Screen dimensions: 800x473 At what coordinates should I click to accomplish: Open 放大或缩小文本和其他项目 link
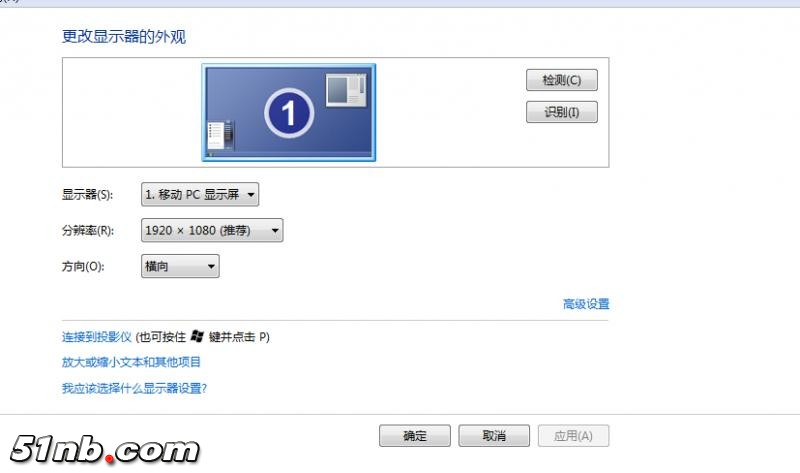(x=131, y=362)
